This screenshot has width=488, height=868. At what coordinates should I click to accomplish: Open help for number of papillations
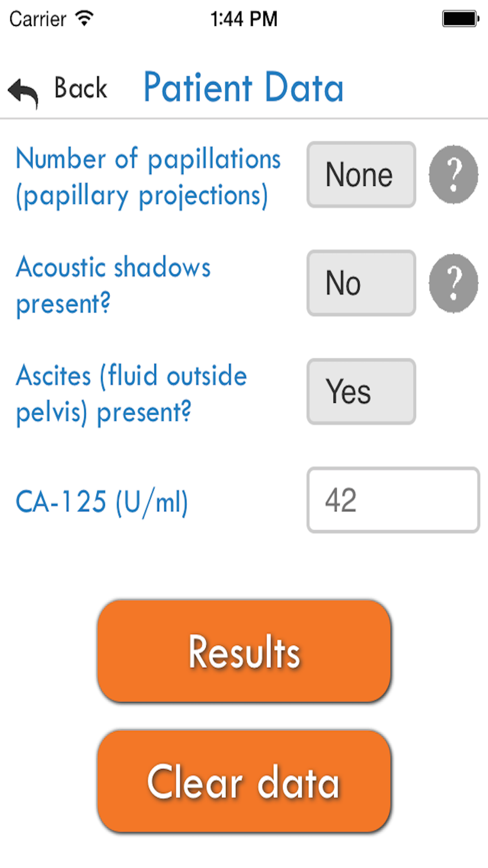pyautogui.click(x=453, y=174)
